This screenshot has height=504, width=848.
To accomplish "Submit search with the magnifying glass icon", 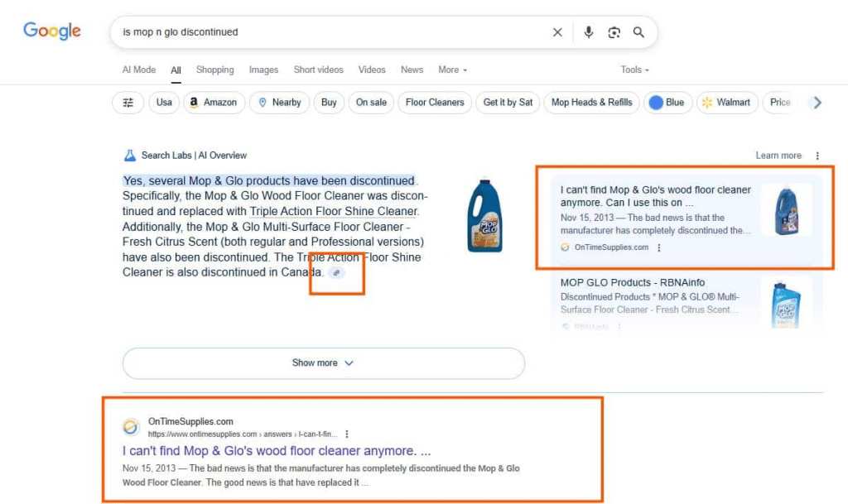I will click(638, 32).
